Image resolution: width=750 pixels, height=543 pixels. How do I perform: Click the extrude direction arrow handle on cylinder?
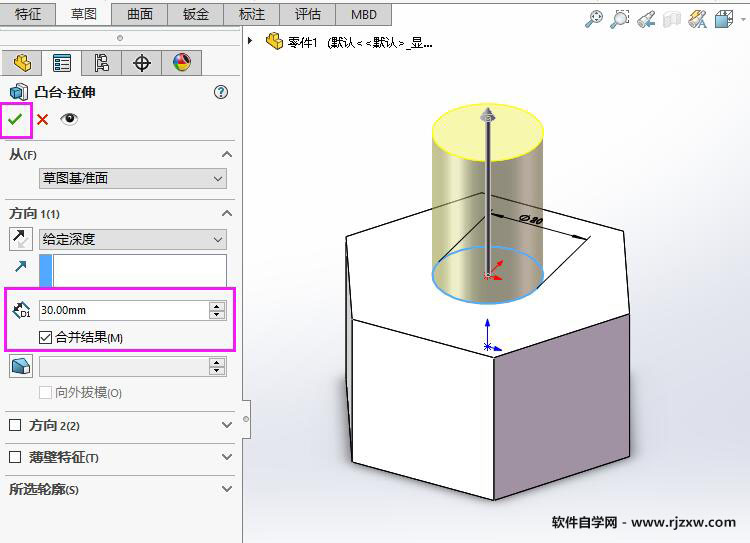tap(487, 115)
